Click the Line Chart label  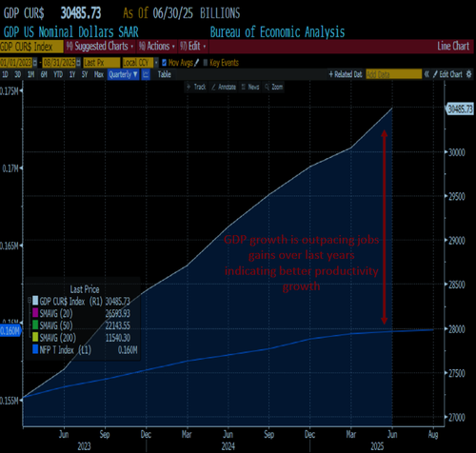(453, 47)
